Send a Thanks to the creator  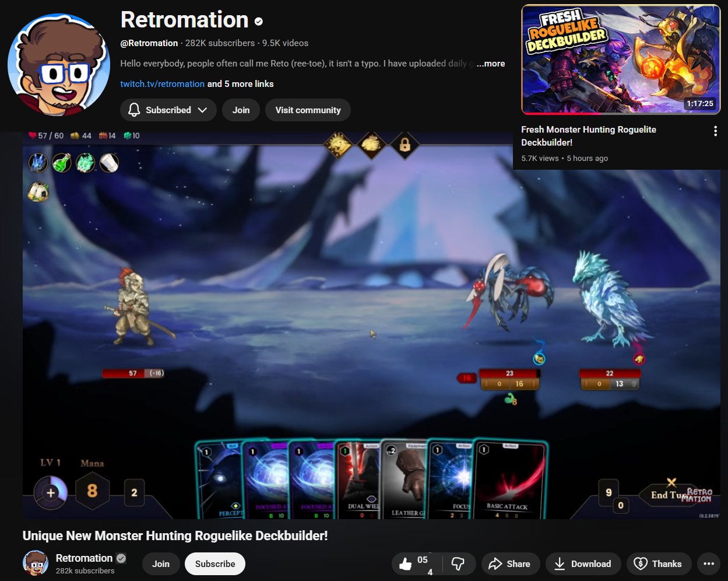click(659, 564)
